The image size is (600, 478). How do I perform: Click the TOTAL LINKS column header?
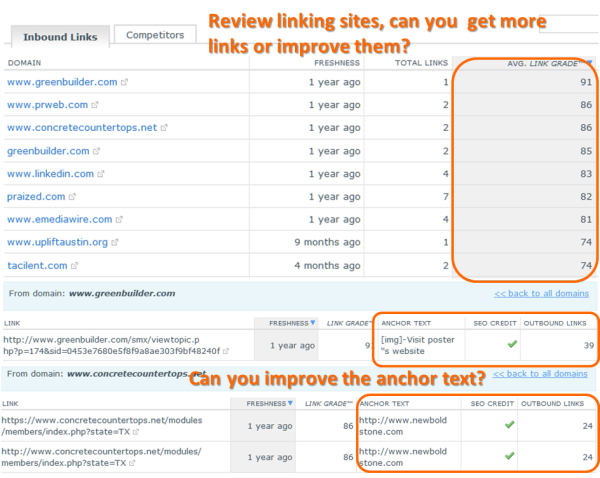pyautogui.click(x=421, y=63)
